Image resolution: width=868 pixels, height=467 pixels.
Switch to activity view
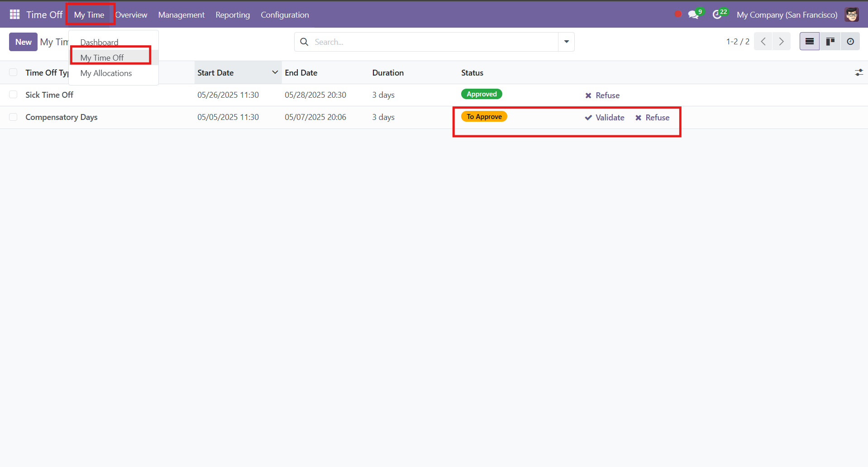[x=850, y=41]
